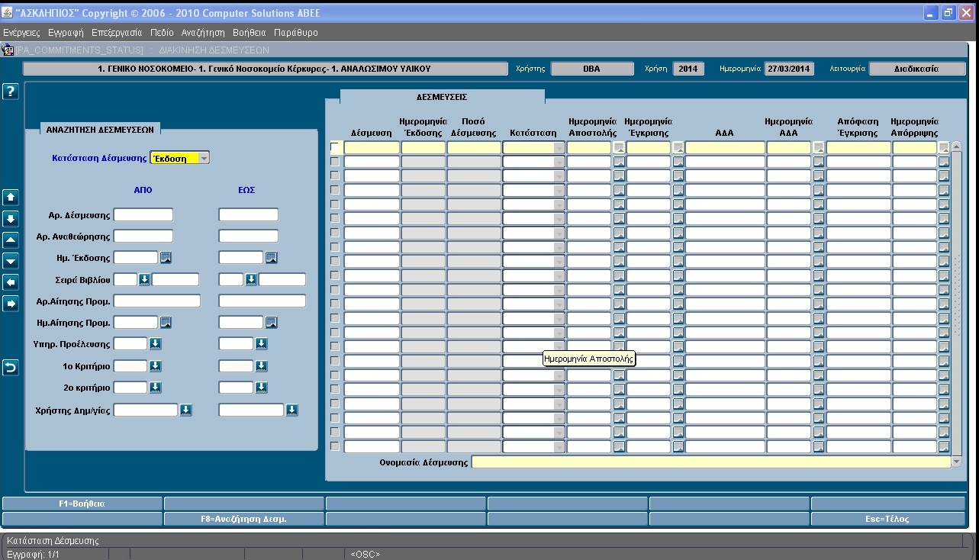
Task: Click the Χρήση year field showing 2014
Action: 688,68
